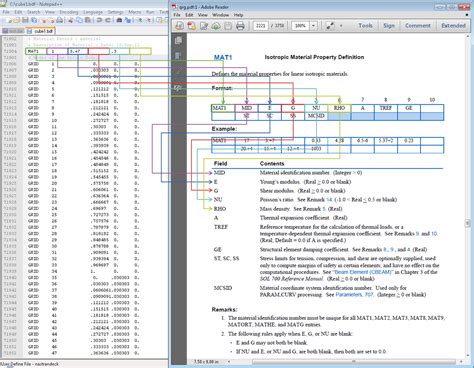This screenshot has width=474, height=368.
Task: Open the Tools pane in Adobe Reader
Action: (365, 26)
